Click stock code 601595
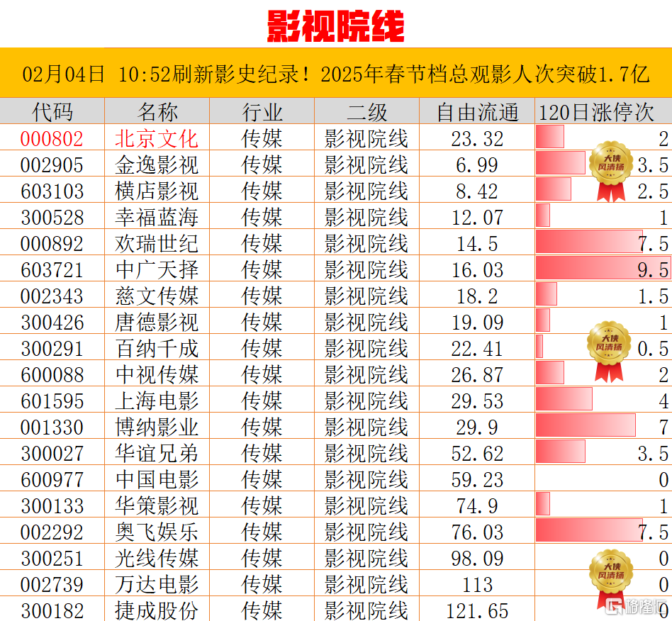This screenshot has width=672, height=621. click(52, 401)
